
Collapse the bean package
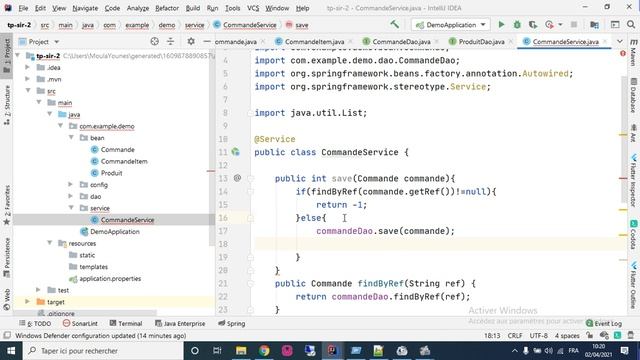point(71,138)
